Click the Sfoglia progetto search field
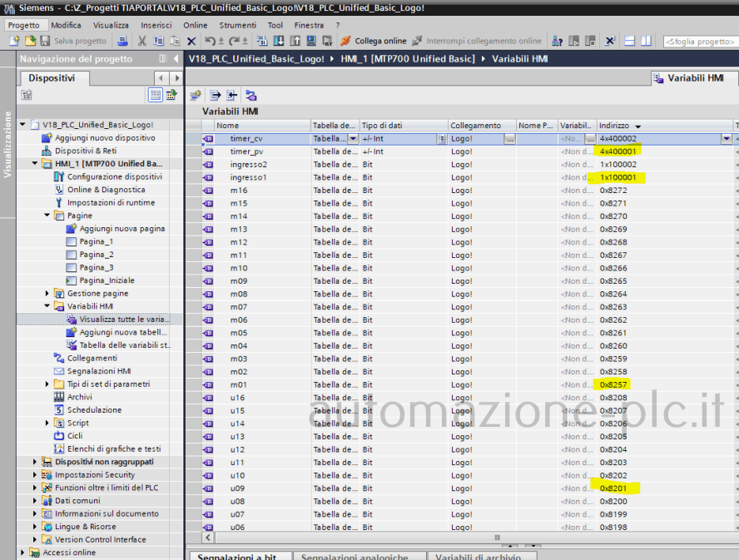Image resolution: width=739 pixels, height=560 pixels. (x=700, y=41)
